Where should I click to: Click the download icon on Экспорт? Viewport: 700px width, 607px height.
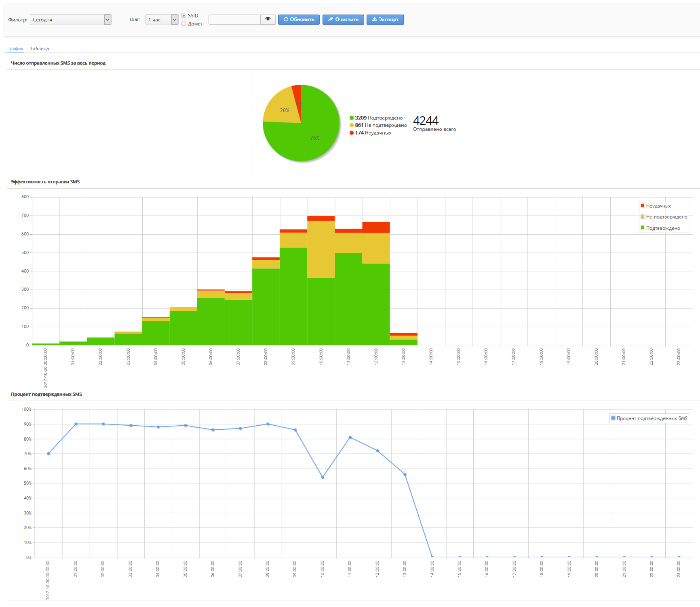[374, 19]
